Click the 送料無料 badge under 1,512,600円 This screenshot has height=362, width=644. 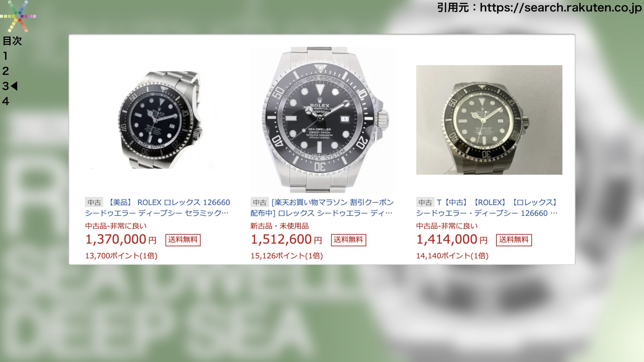click(348, 240)
